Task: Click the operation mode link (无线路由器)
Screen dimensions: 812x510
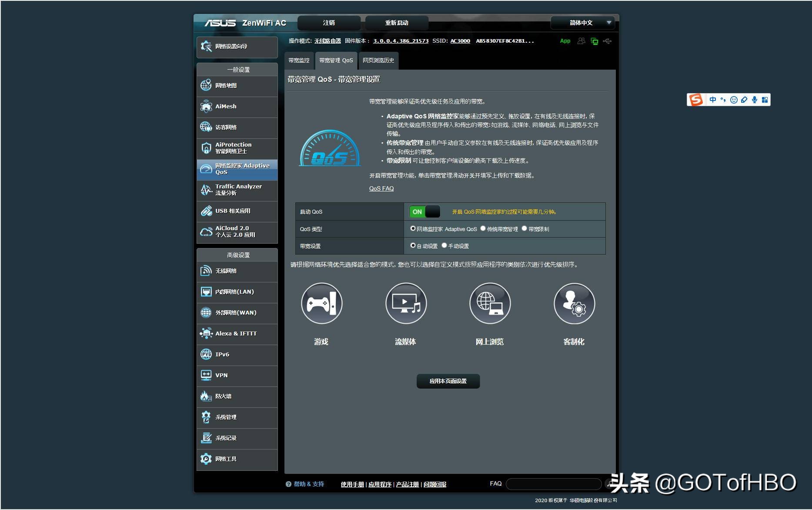Action: 327,41
